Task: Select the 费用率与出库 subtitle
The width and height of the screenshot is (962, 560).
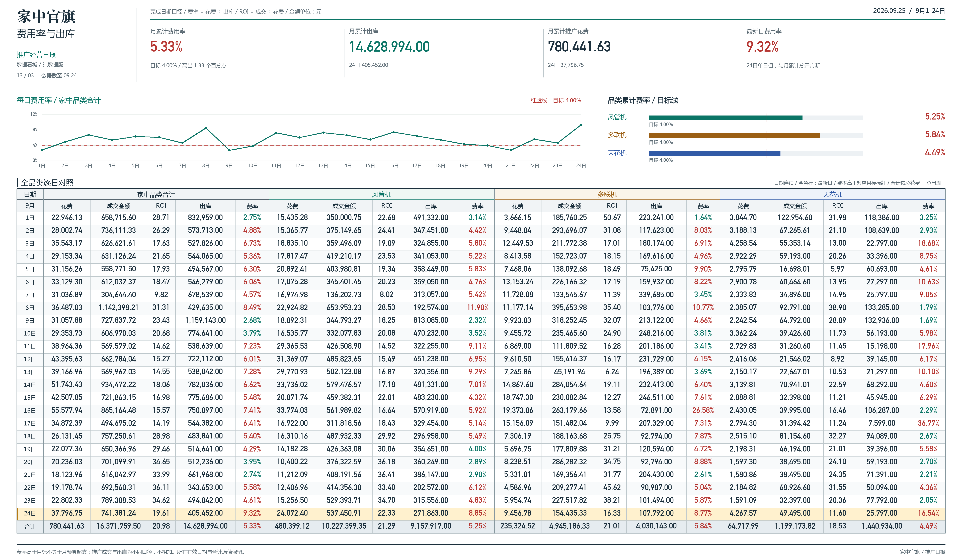Action: 46,34
